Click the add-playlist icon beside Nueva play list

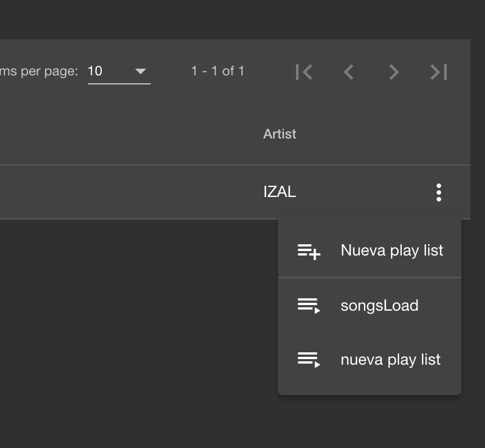tap(309, 251)
